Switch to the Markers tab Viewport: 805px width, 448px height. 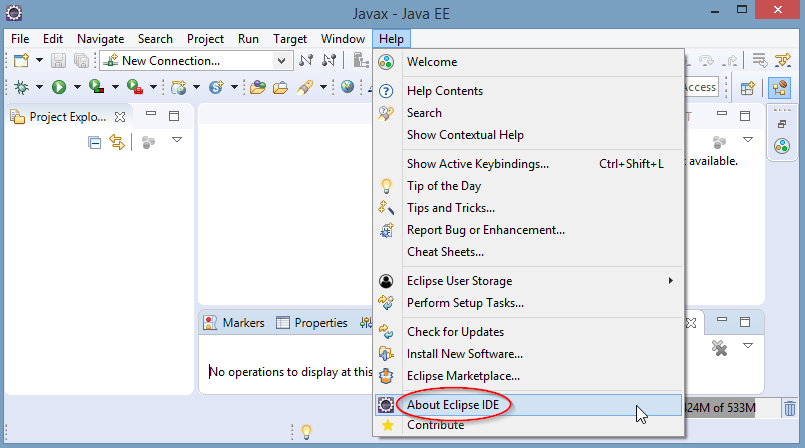click(x=234, y=323)
